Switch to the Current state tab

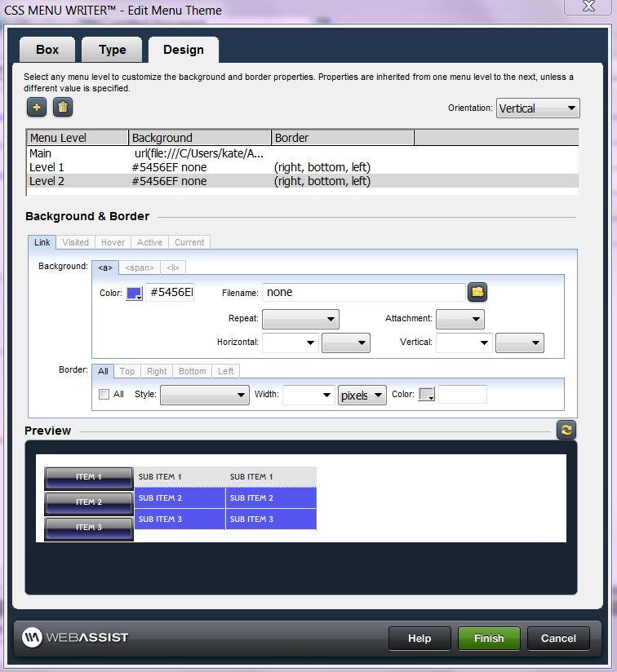pyautogui.click(x=189, y=242)
